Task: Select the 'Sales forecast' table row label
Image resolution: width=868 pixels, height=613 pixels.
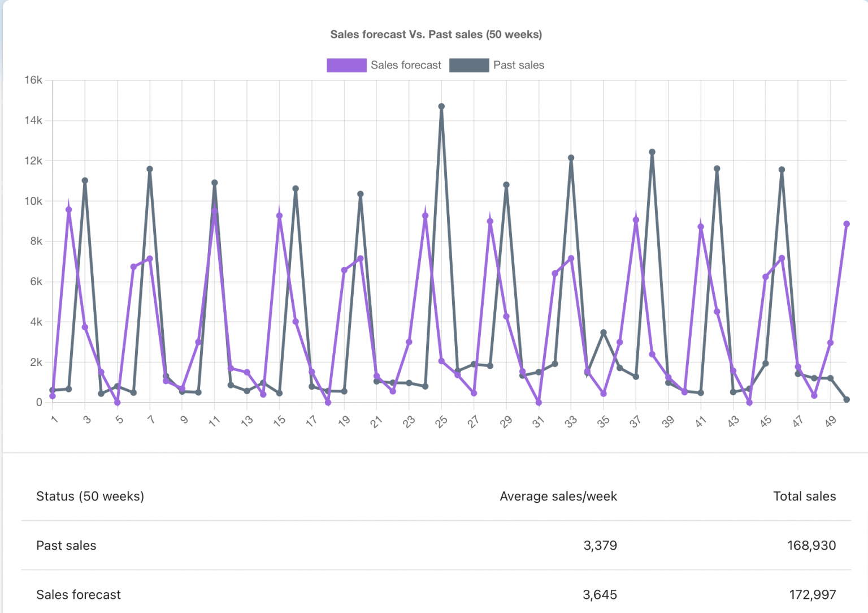Action: (x=79, y=595)
